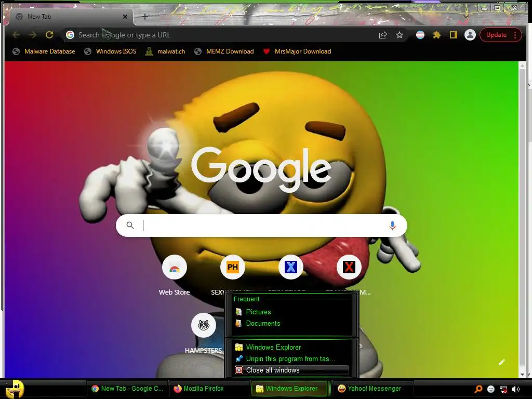Viewport: 532px width, 399px height.
Task: Switch to Google Chrome taskbar button
Action: coord(127,389)
